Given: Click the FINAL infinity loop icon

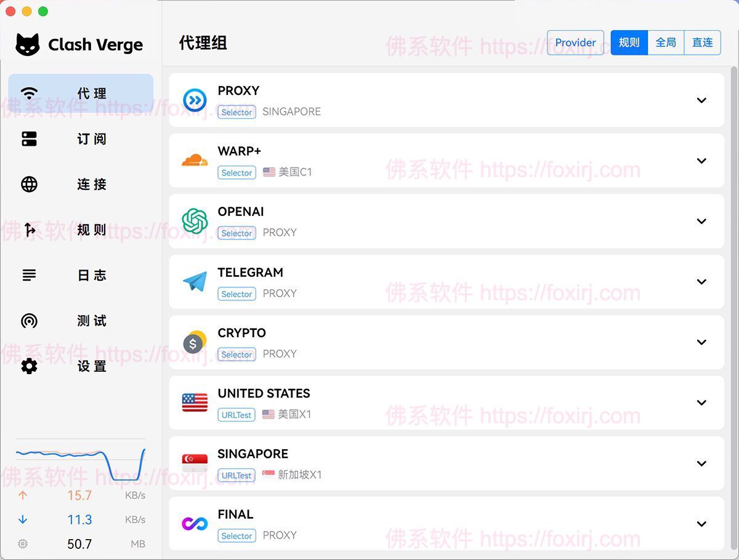Looking at the screenshot, I should [195, 524].
